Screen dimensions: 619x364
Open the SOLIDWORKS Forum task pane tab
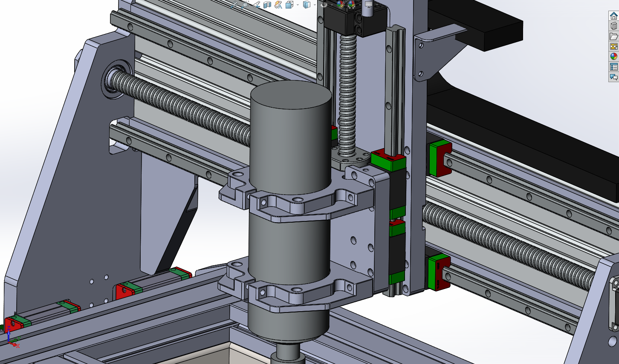(613, 77)
